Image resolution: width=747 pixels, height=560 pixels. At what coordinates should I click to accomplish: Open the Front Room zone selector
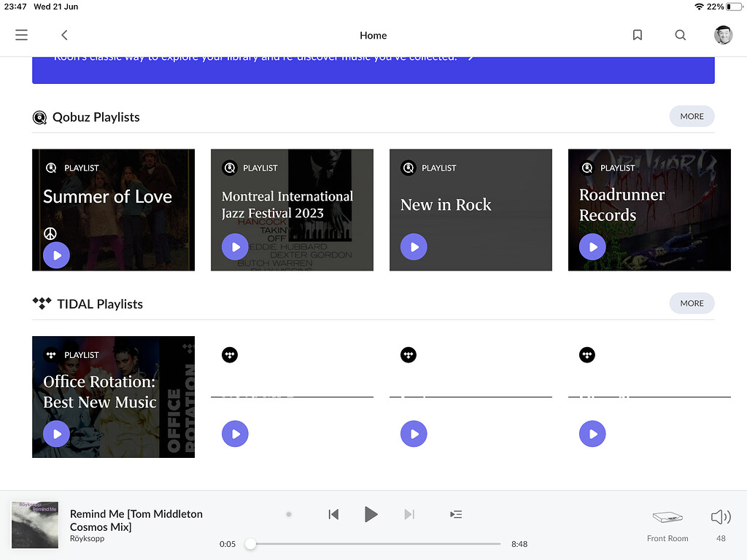tap(667, 524)
